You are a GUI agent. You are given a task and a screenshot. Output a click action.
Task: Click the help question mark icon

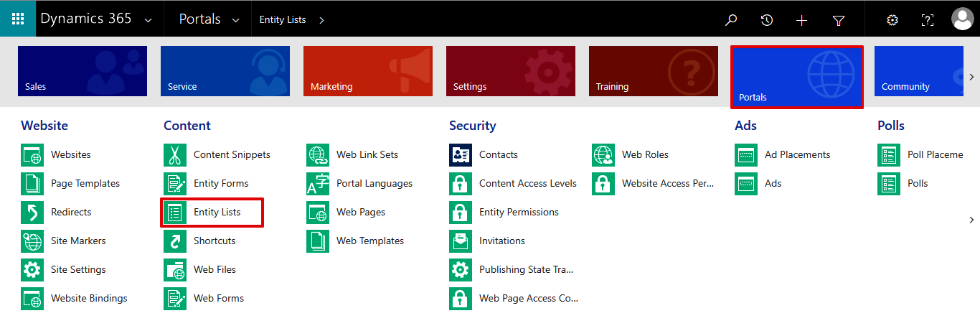click(x=928, y=20)
